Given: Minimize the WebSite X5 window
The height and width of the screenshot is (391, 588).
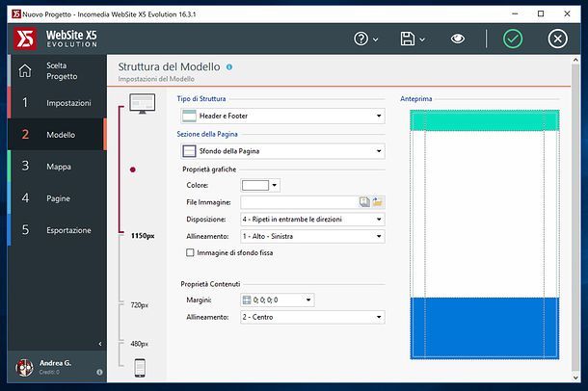Looking at the screenshot, I should [x=515, y=13].
